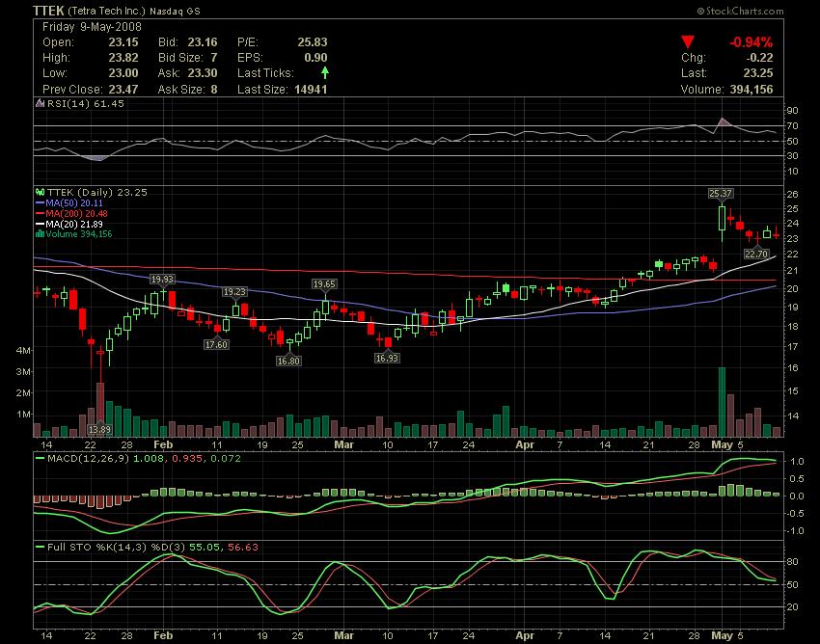
Task: Click the Bid Size value 7
Action: click(214, 58)
